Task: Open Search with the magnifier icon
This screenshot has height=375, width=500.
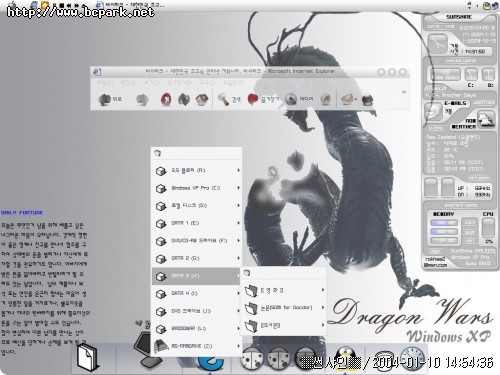Action: 223,99
